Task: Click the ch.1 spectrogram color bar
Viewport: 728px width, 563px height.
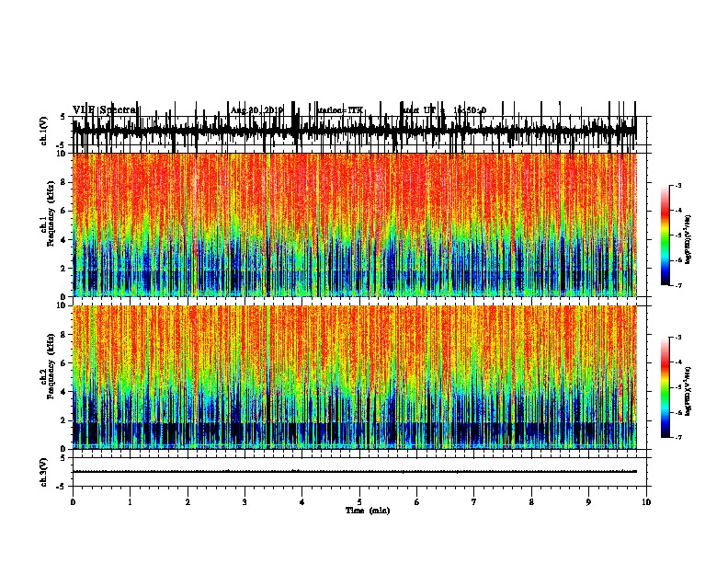Action: point(665,236)
